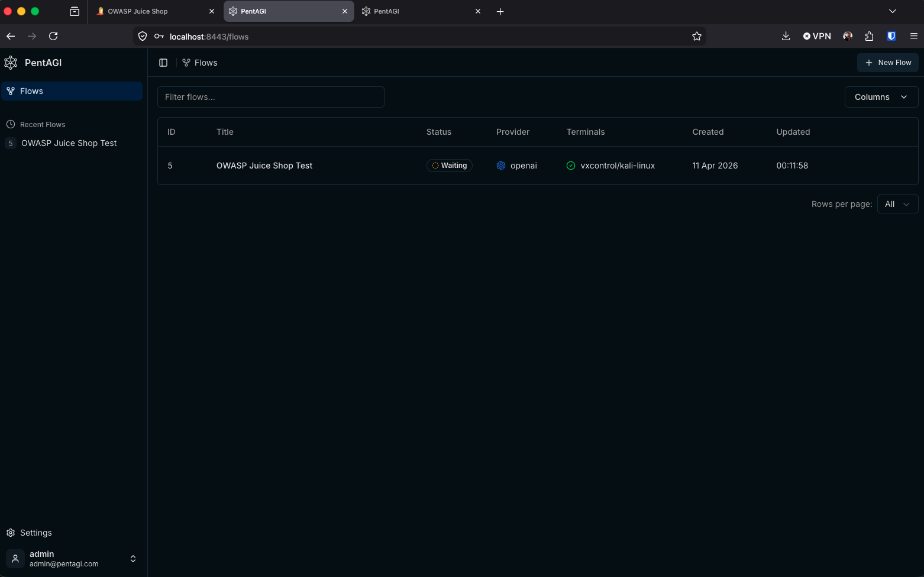
Task: Open the tab overview icon
Action: tap(75, 11)
